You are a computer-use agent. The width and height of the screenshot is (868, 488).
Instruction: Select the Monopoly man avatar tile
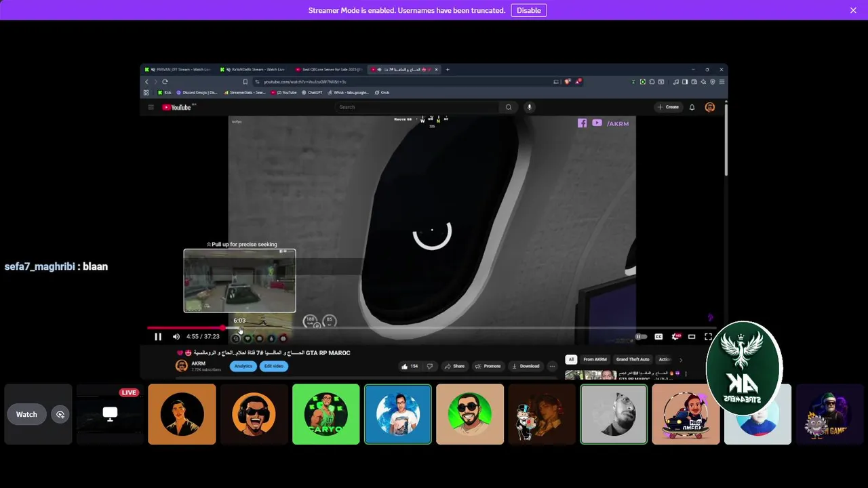click(542, 414)
